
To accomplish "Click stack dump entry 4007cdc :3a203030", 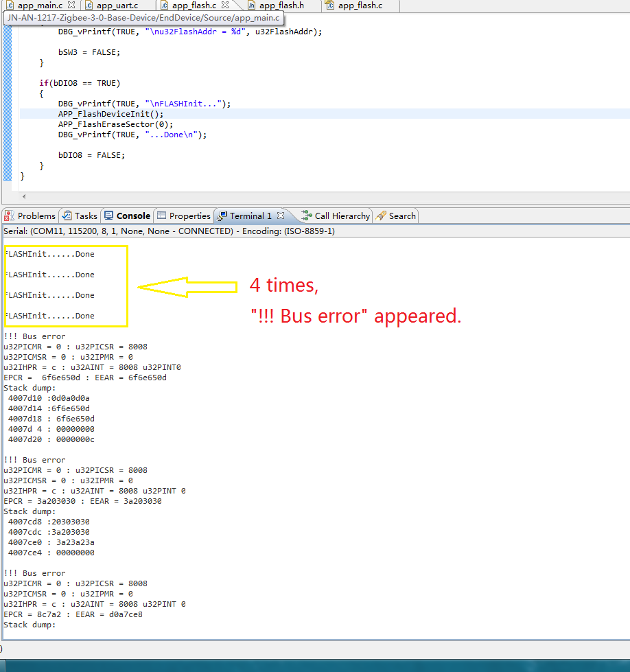I will (49, 532).
